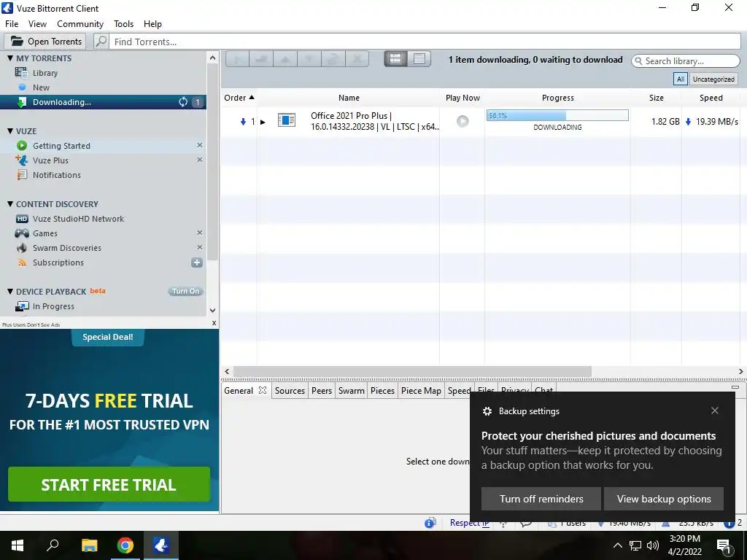Switch to the Sources tab
The width and height of the screenshot is (747, 560).
290,391
